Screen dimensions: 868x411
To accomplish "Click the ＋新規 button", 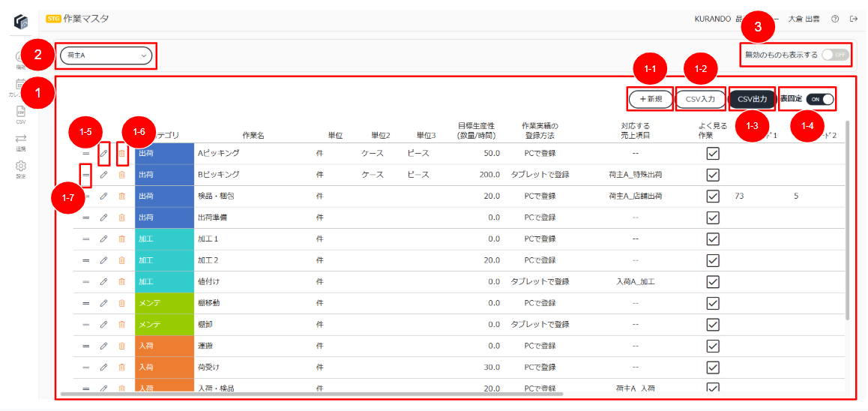I will (651, 99).
